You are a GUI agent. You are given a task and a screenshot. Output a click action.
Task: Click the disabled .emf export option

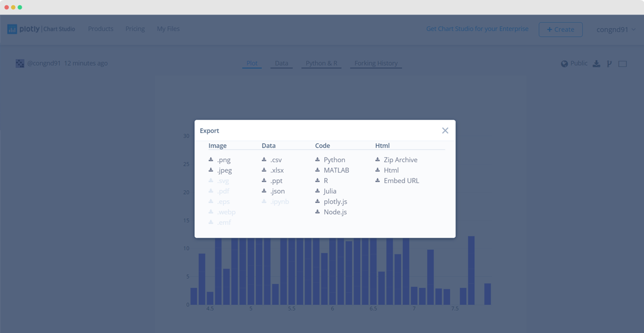[220, 222]
